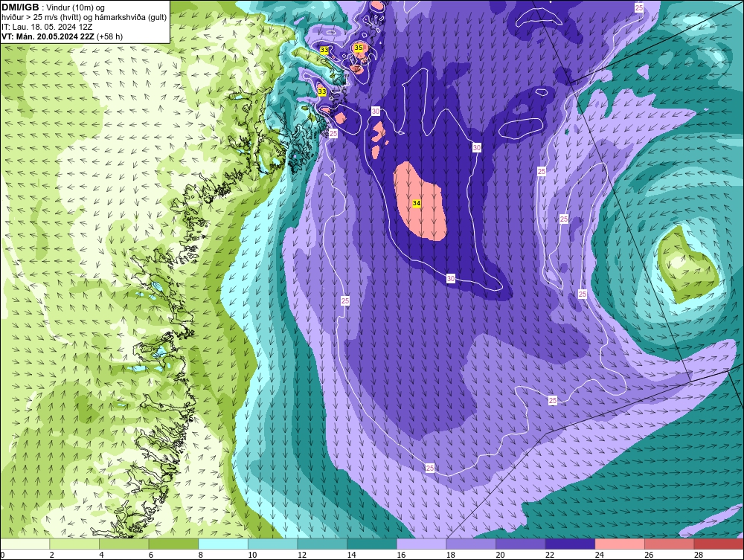Screen dimensions: 744x560
Task: Select the 'hviður > 25 m/s (hvítt)' legend description line
Action: point(84,17)
